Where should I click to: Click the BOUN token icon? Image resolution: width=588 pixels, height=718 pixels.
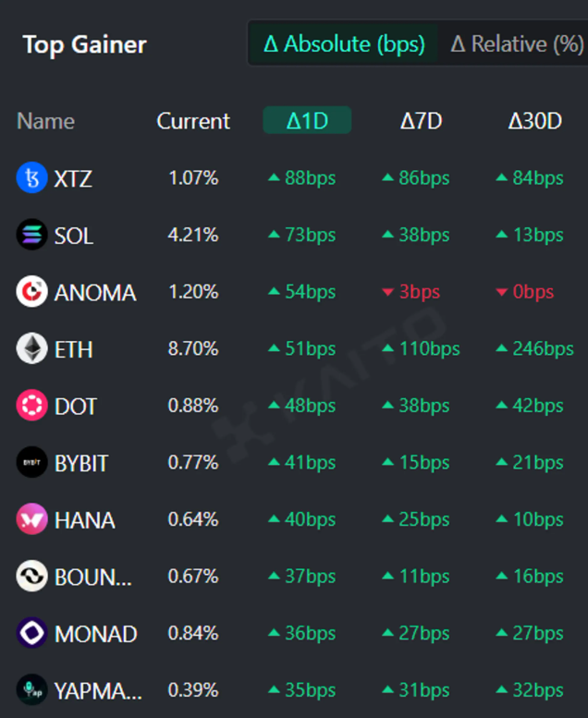tap(31, 577)
